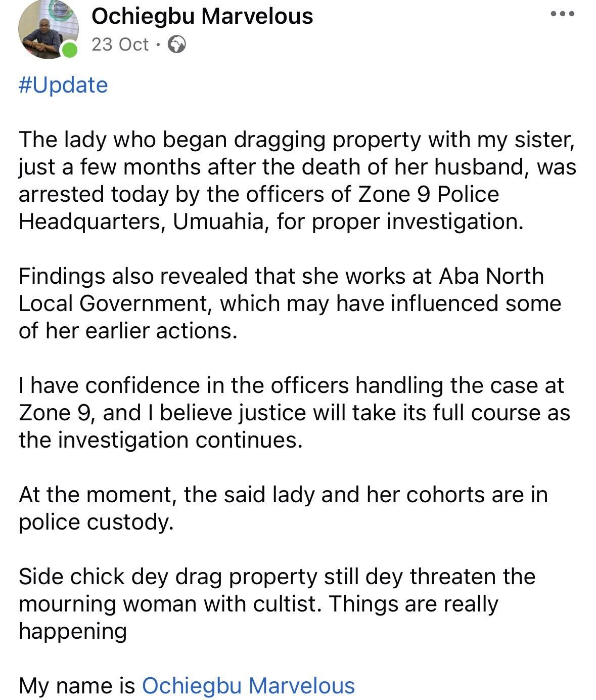Click the paragraph starting "At the moment"

click(283, 508)
